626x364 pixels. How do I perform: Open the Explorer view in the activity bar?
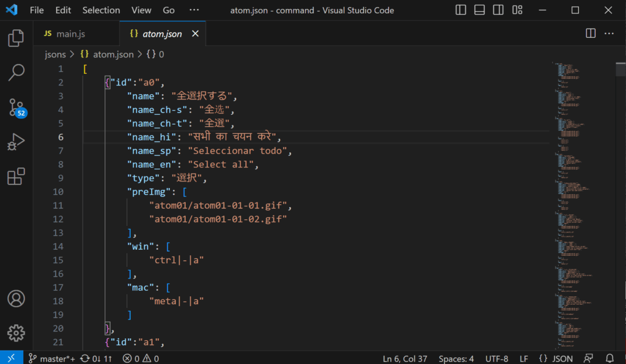click(x=16, y=38)
